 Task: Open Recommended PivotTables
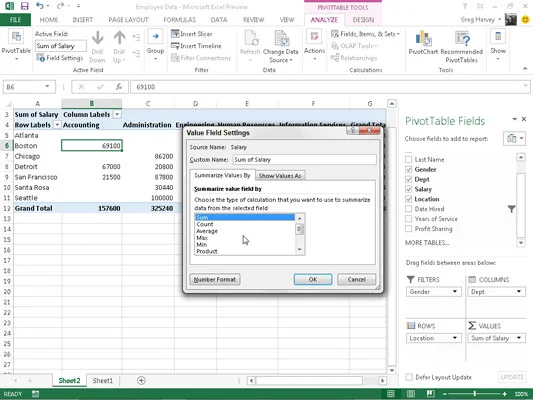point(462,46)
